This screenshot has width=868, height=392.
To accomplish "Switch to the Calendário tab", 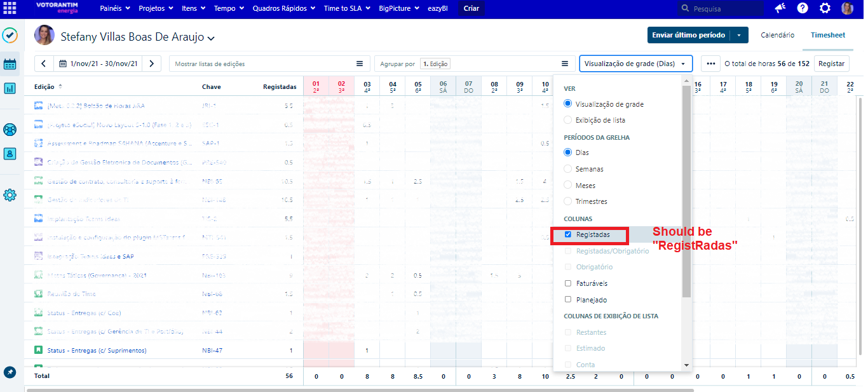I will 777,35.
